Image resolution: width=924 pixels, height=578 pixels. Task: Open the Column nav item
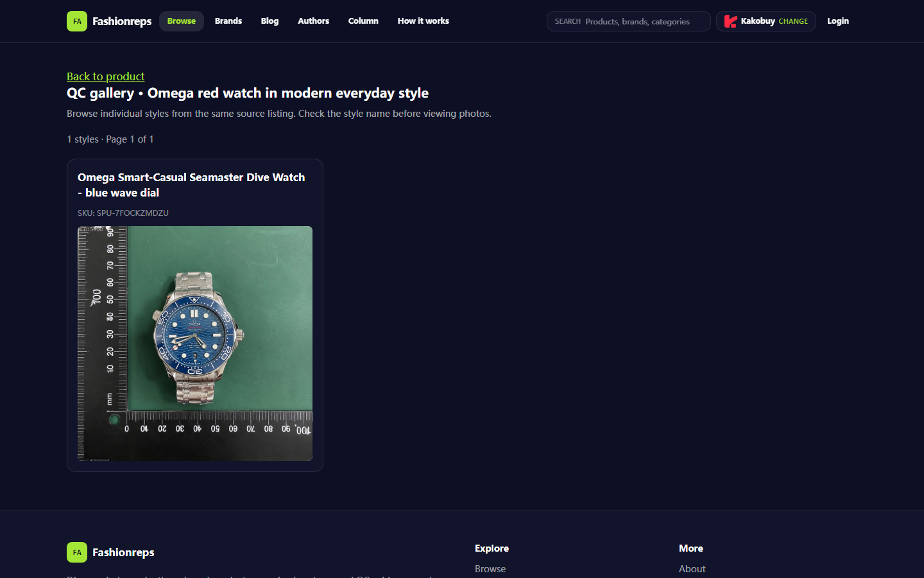pyautogui.click(x=363, y=21)
